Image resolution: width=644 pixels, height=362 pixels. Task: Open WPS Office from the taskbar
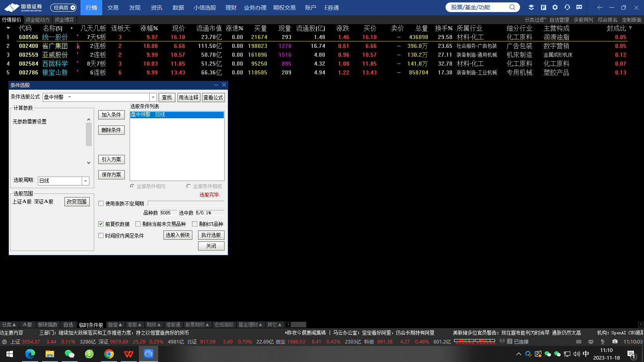(128, 354)
